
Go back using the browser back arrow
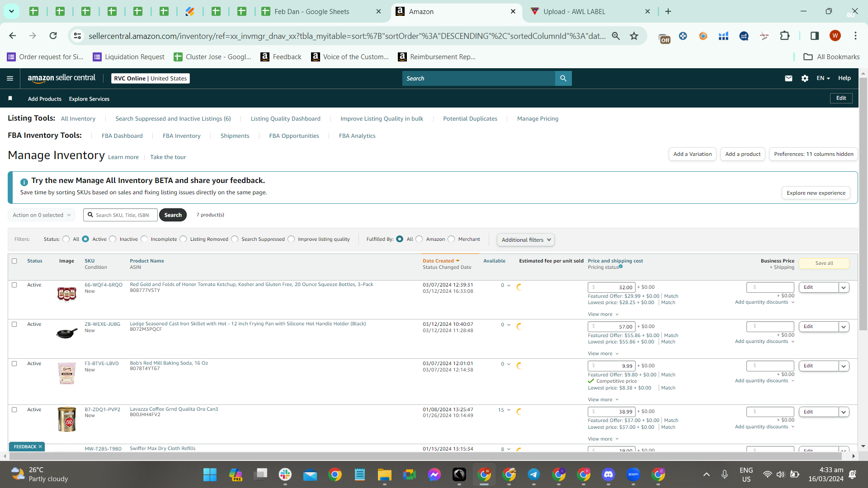point(13,36)
